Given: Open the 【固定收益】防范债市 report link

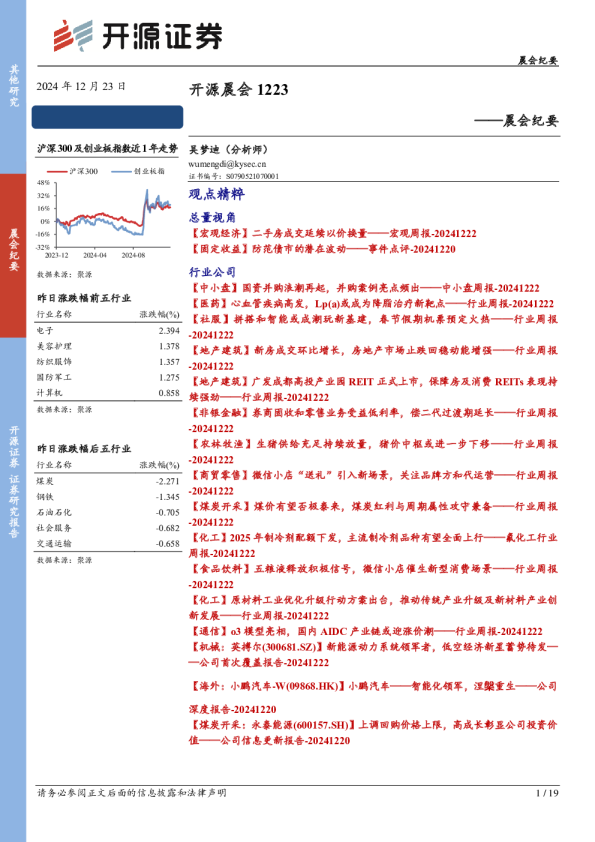Looking at the screenshot, I should point(322,249).
